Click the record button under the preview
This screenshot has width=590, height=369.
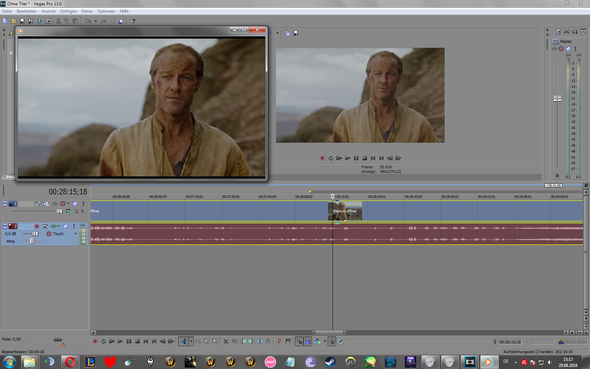coord(322,158)
